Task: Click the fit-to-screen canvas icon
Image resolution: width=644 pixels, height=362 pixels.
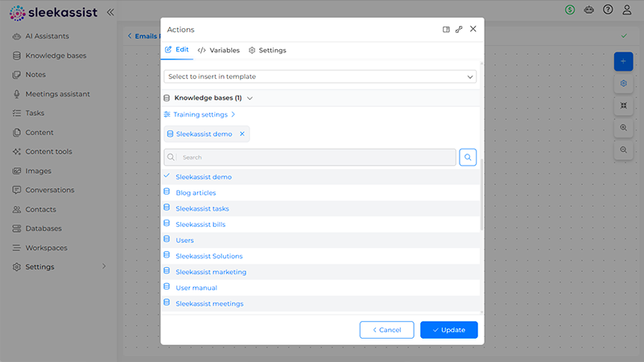Action: point(623,105)
